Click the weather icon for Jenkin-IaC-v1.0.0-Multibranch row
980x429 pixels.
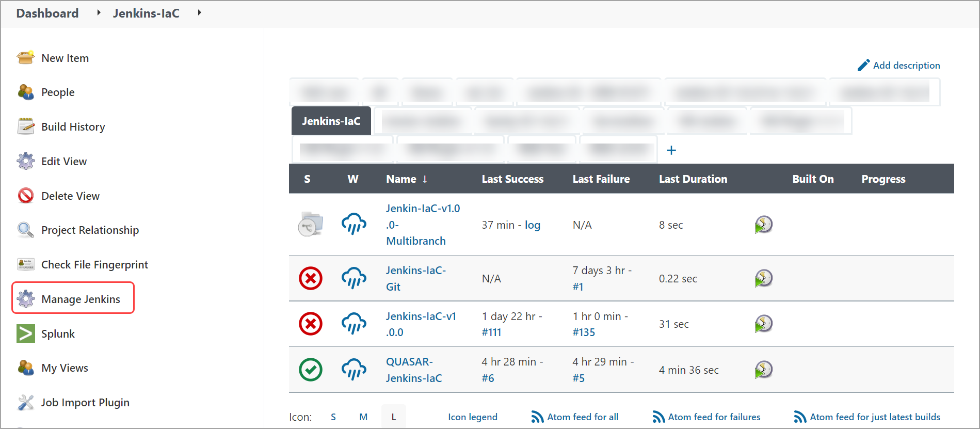(354, 224)
